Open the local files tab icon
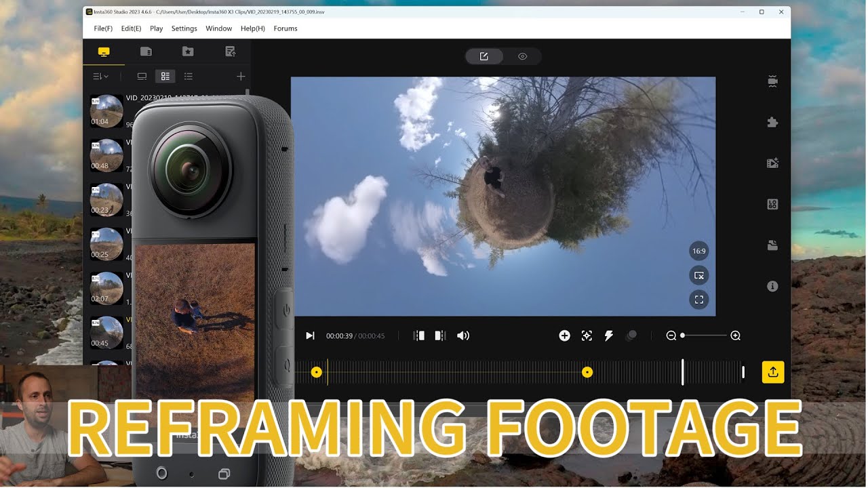This screenshot has height=488, width=868. tap(104, 52)
